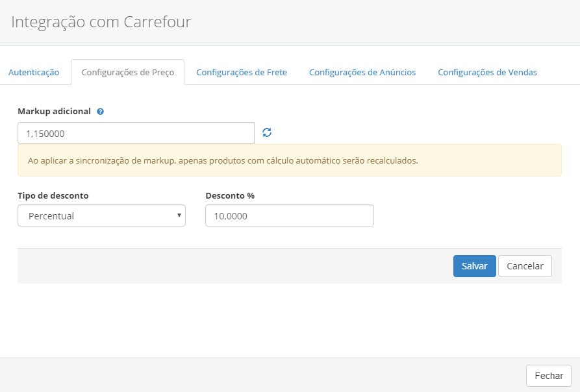Screen dimensions: 580x392
Task: Open the Markup adicional help icon
Action: 100,112
